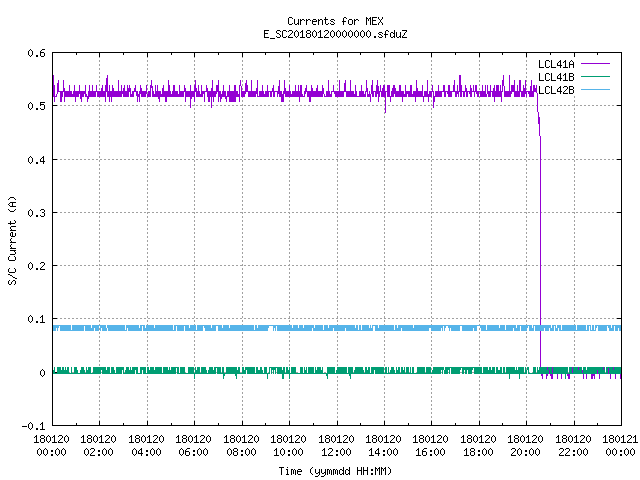Click the 180120 22:00 x-axis tick label
The height and width of the screenshot is (480, 640).
tap(573, 446)
